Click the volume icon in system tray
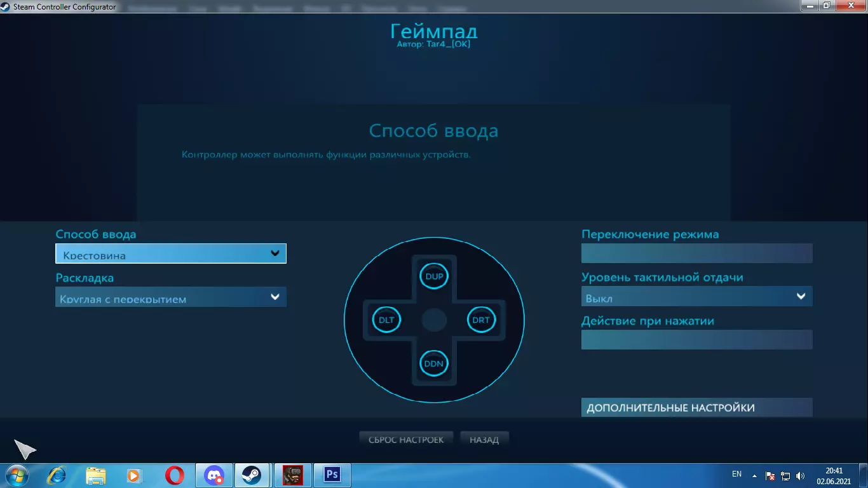Viewport: 868px width, 488px height. click(800, 475)
